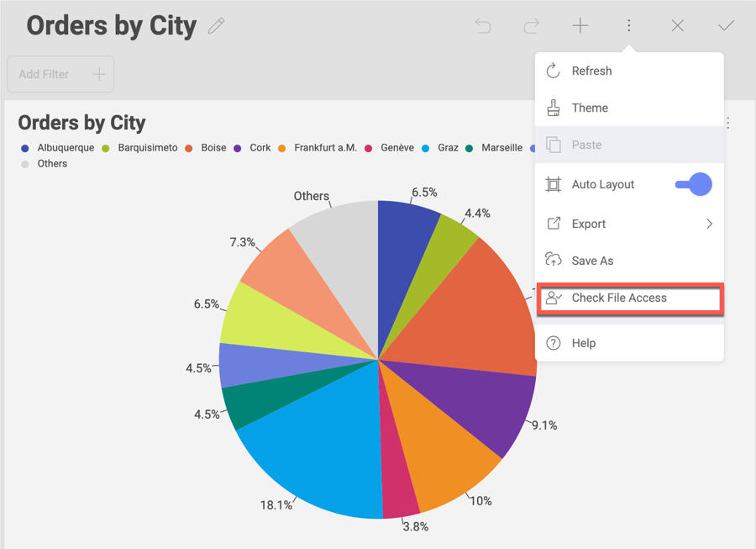Click the Orders by City visualization title
The image size is (756, 549).
(82, 123)
